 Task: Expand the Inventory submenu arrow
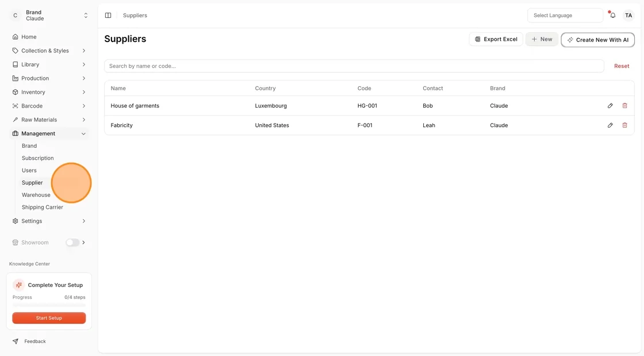84,92
